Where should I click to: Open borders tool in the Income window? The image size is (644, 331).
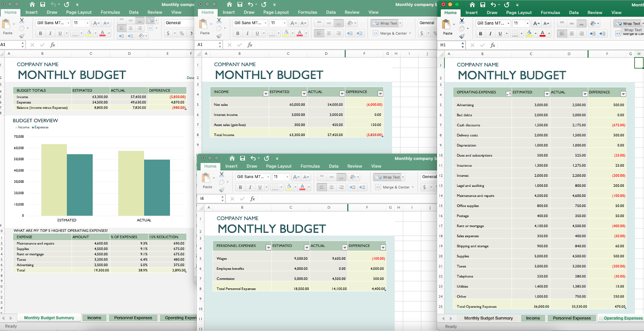point(272,33)
